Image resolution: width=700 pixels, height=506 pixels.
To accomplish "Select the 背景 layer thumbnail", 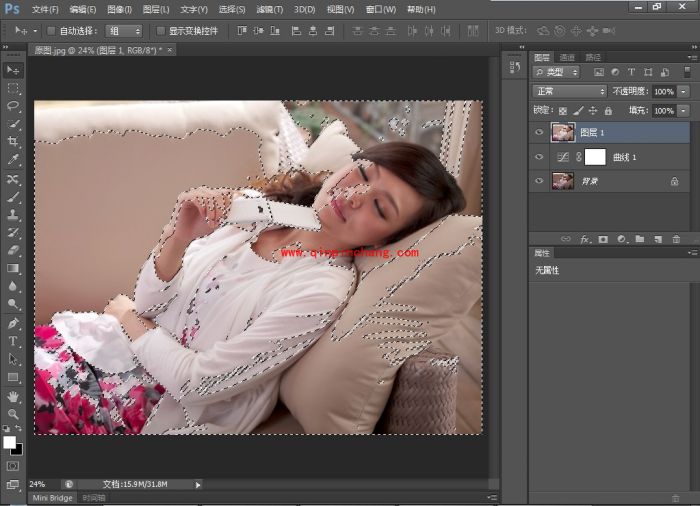I will (x=563, y=181).
